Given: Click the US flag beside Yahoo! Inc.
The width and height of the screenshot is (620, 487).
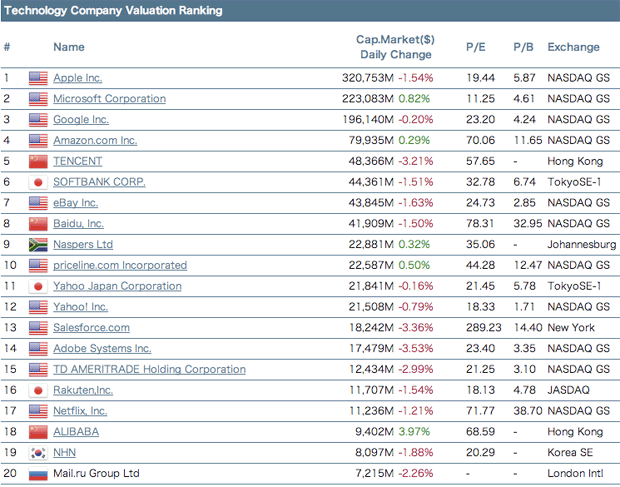Looking at the screenshot, I should click(x=38, y=307).
